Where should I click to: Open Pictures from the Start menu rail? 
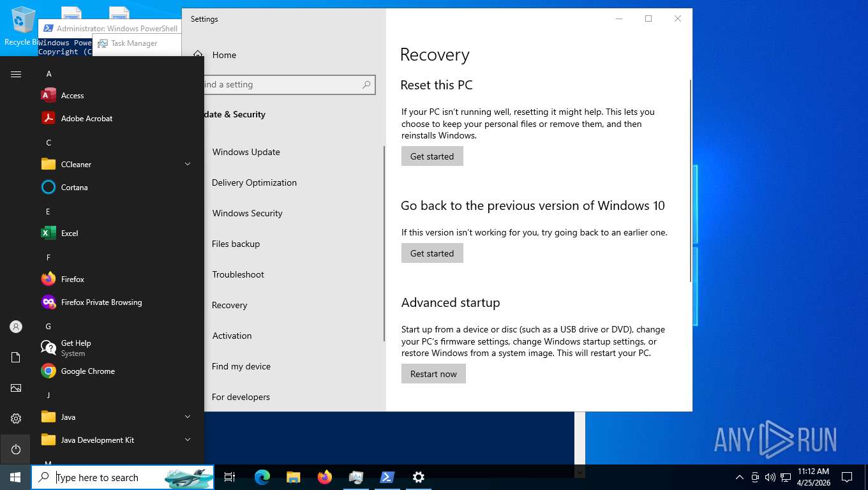point(16,388)
